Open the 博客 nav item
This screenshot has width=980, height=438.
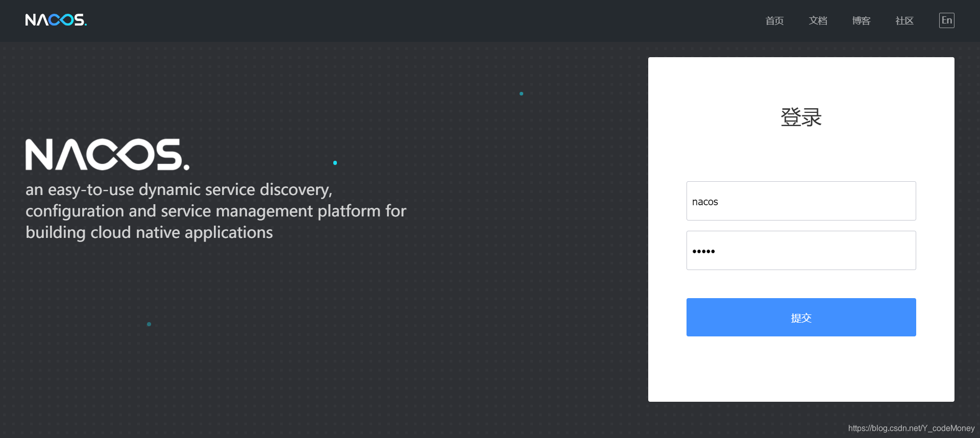pos(861,20)
